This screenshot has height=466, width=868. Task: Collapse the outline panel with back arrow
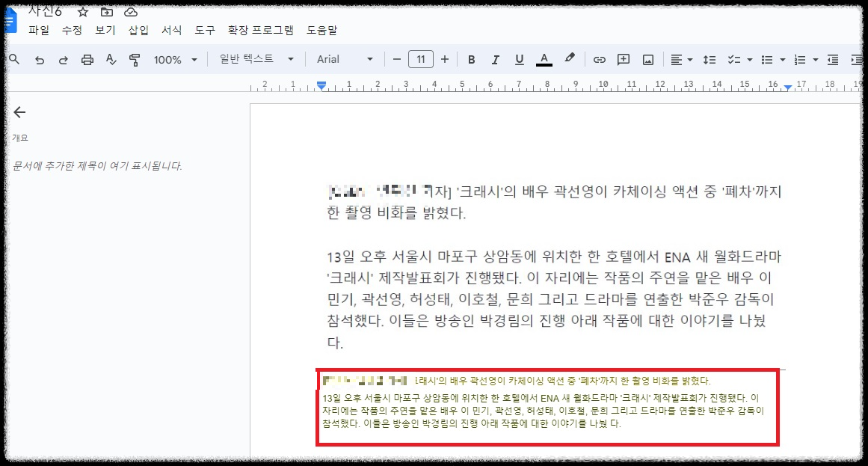coord(18,112)
